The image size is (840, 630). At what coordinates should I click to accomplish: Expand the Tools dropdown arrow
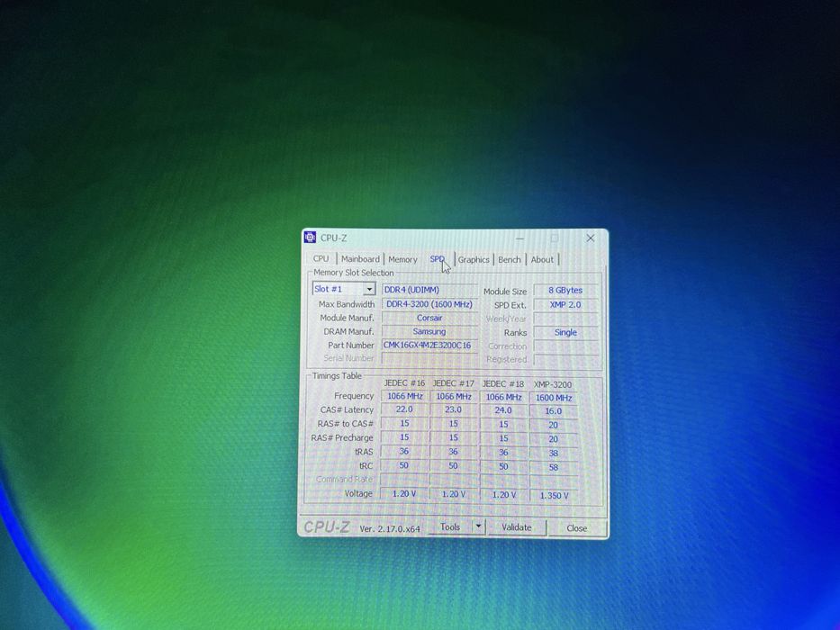478,526
